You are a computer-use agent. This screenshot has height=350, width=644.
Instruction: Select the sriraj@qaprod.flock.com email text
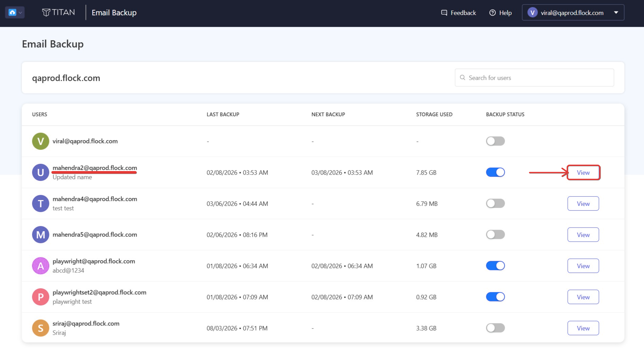[86, 324]
